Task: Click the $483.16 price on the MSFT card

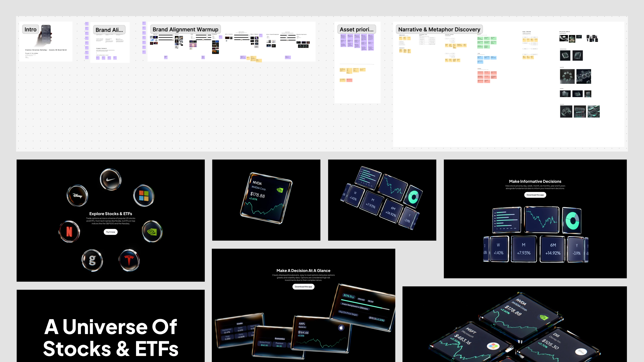Action: pos(463,339)
